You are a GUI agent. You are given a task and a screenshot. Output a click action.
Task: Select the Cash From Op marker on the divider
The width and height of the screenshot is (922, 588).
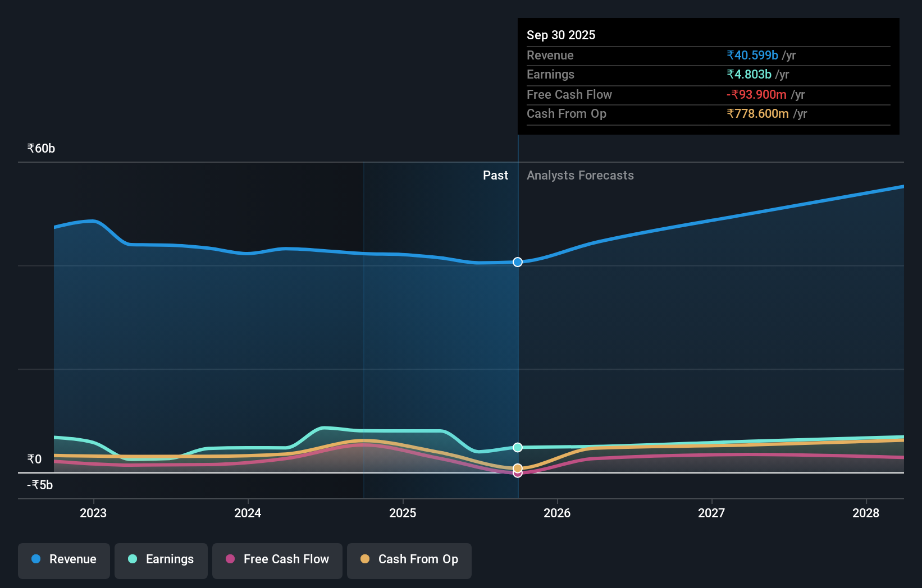pos(517,467)
